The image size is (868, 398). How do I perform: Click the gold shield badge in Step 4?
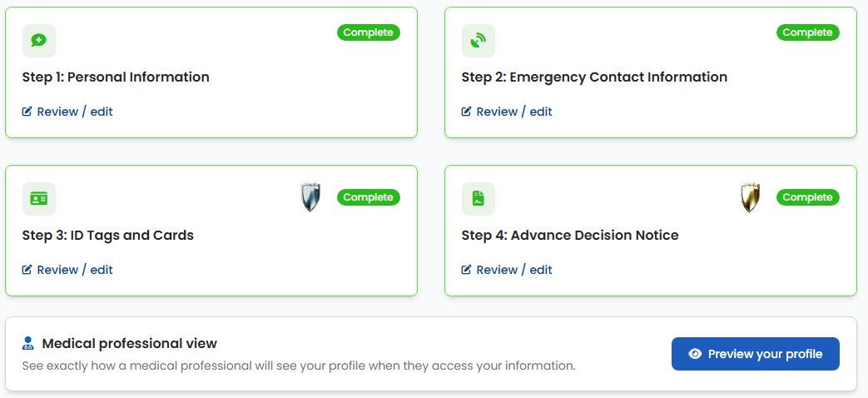(x=750, y=197)
